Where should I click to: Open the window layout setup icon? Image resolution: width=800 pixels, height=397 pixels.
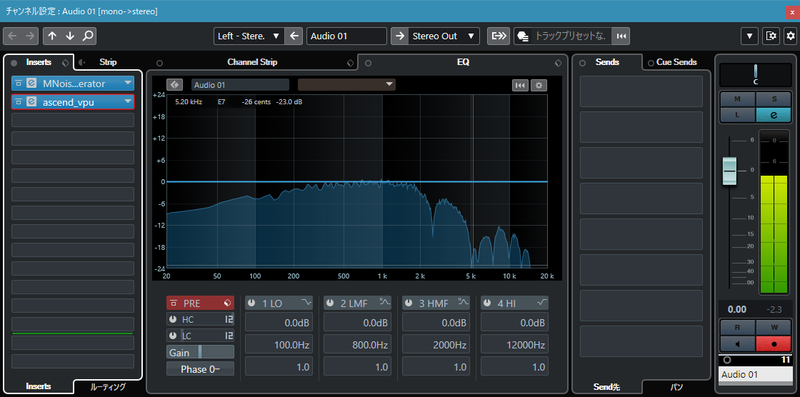pyautogui.click(x=770, y=36)
